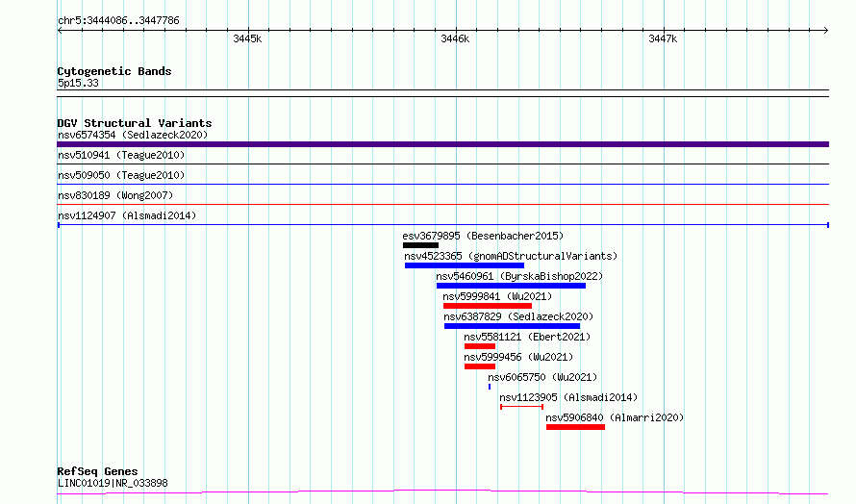The height and width of the screenshot is (504, 856).
Task: Click the LINC01019|NR_033898 gene label
Action: (x=113, y=483)
